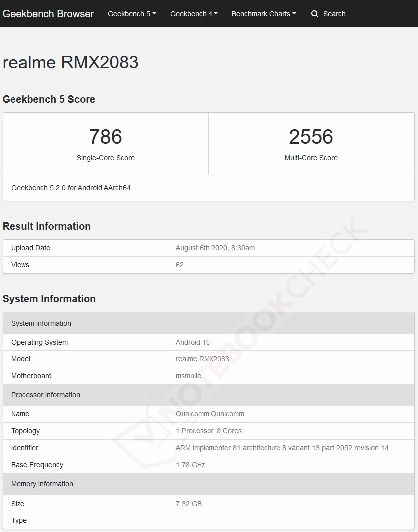Click the Geekbench 5 Score heading
The image size is (418, 532).
point(49,99)
